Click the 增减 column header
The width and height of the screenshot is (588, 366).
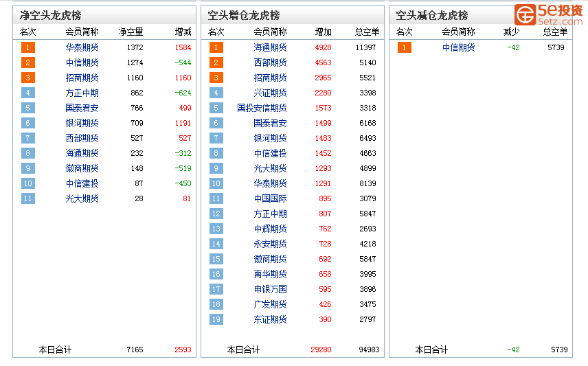[x=183, y=32]
